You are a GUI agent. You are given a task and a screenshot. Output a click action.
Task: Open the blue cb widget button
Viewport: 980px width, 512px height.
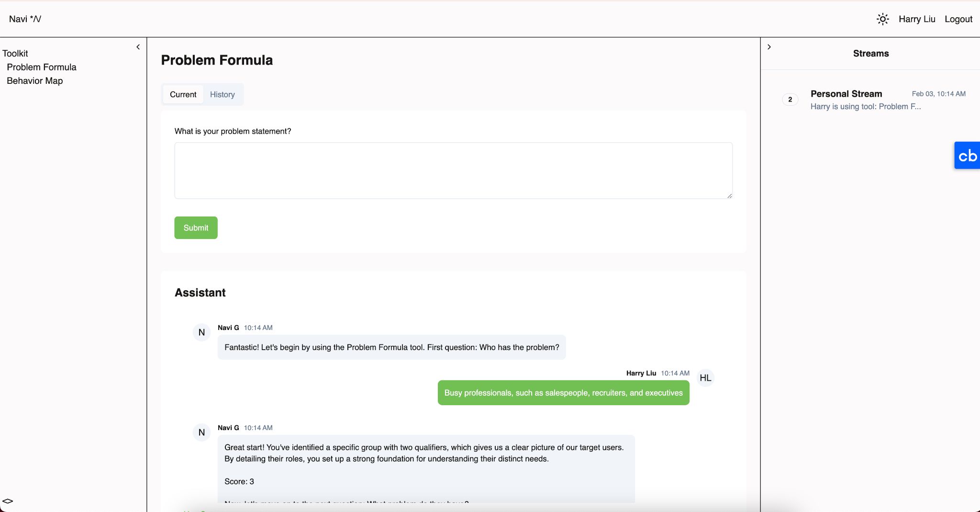coord(967,155)
